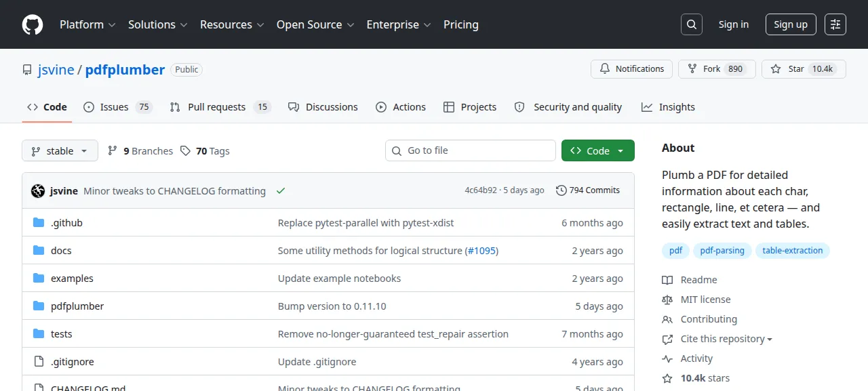Click the Sign up button
This screenshot has width=868, height=391.
tap(791, 24)
